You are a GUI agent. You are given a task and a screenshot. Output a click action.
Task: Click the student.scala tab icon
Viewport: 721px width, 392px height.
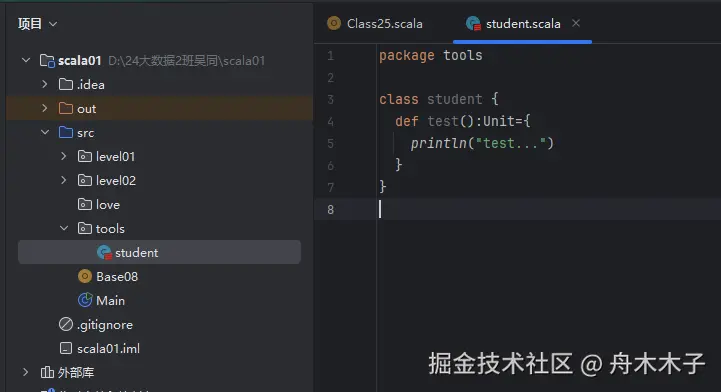pos(473,23)
